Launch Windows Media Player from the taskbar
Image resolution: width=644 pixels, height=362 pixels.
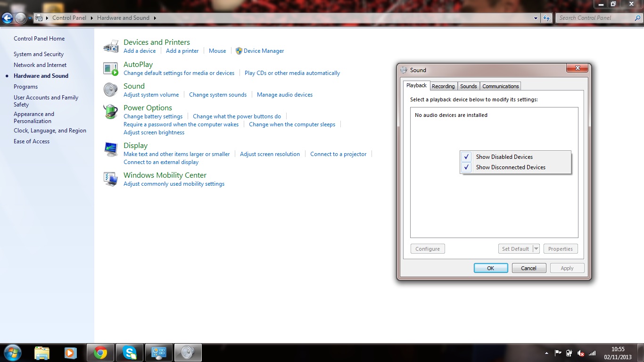[71, 352]
